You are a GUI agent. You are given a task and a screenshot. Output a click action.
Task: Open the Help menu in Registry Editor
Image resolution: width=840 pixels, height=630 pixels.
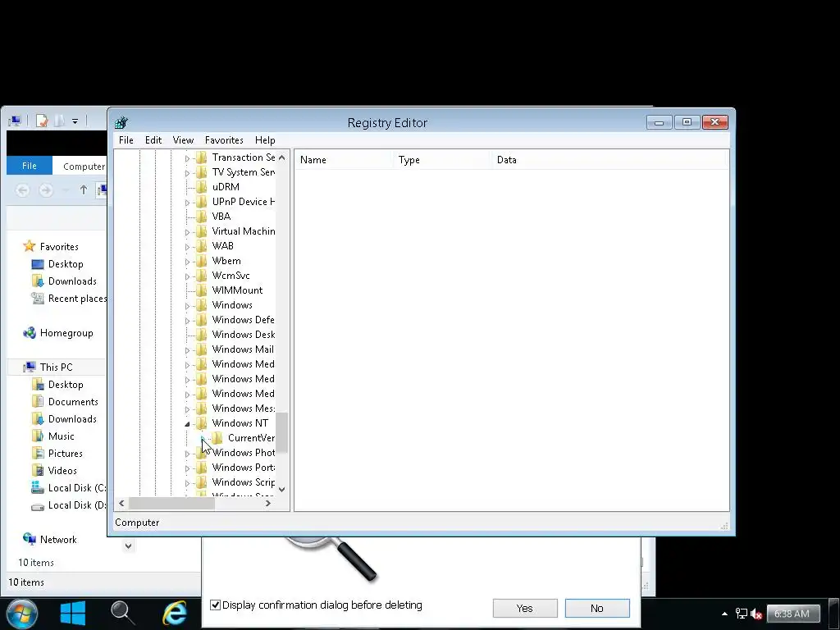(x=265, y=139)
